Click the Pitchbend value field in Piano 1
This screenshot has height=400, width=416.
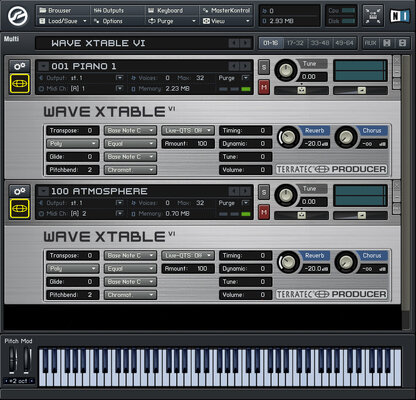pyautogui.click(x=72, y=170)
